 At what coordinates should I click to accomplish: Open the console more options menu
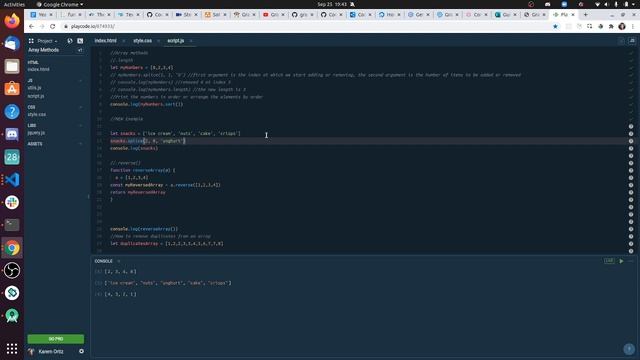click(x=631, y=261)
